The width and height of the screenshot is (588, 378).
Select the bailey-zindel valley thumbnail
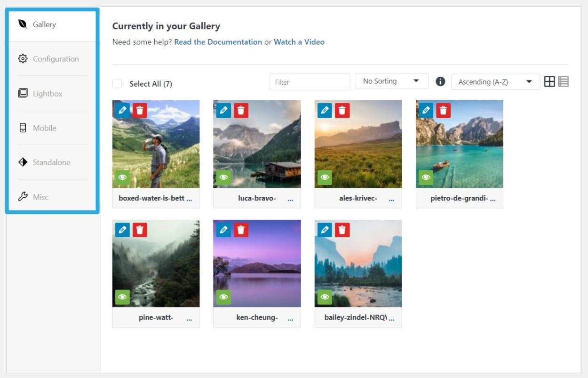[x=358, y=263]
